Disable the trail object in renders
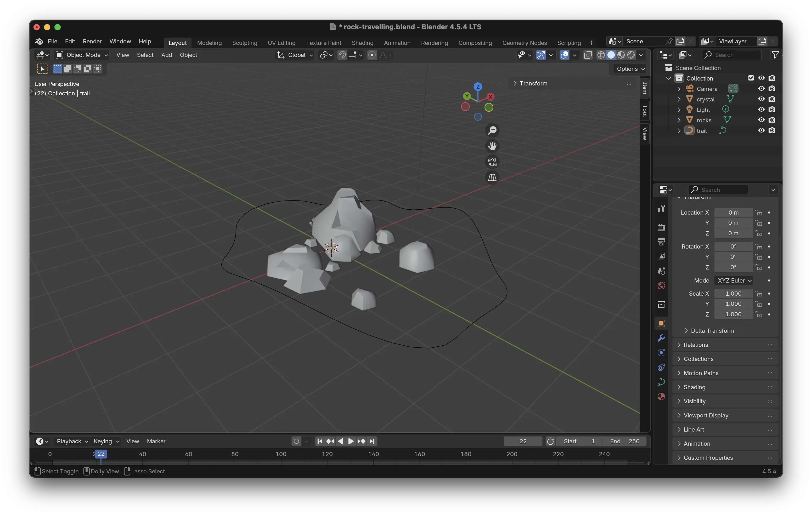The height and width of the screenshot is (516, 812). click(x=772, y=130)
